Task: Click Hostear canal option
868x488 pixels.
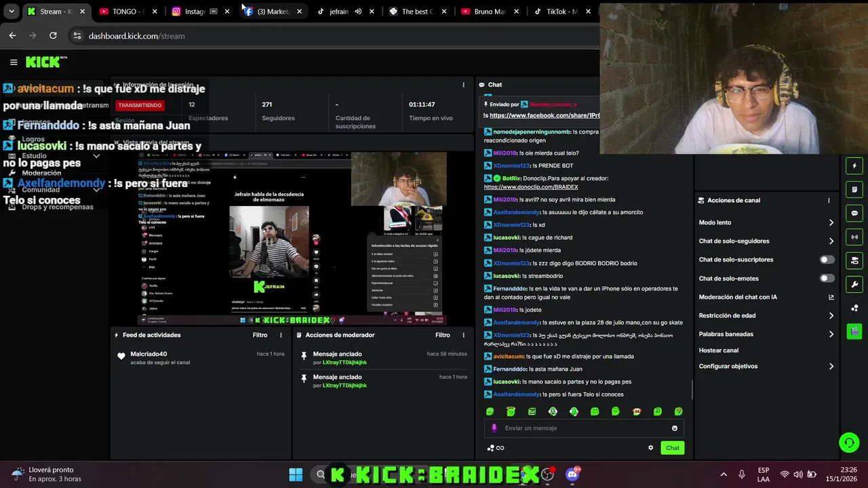Action: tap(719, 350)
